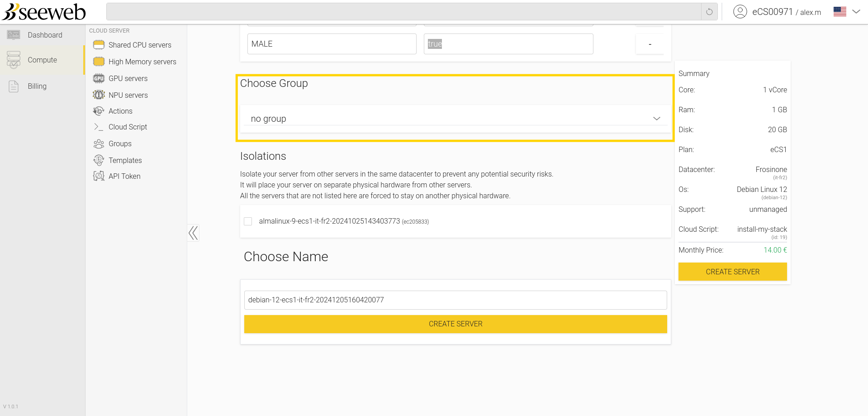Click Groups people icon
Image resolution: width=868 pixels, height=416 pixels.
[x=99, y=143]
